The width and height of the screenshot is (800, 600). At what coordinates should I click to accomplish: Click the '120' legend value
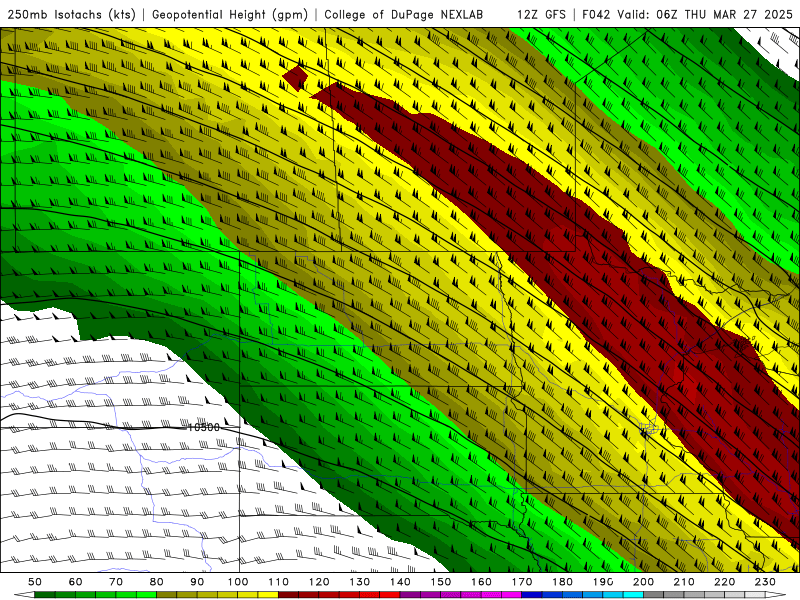319,582
